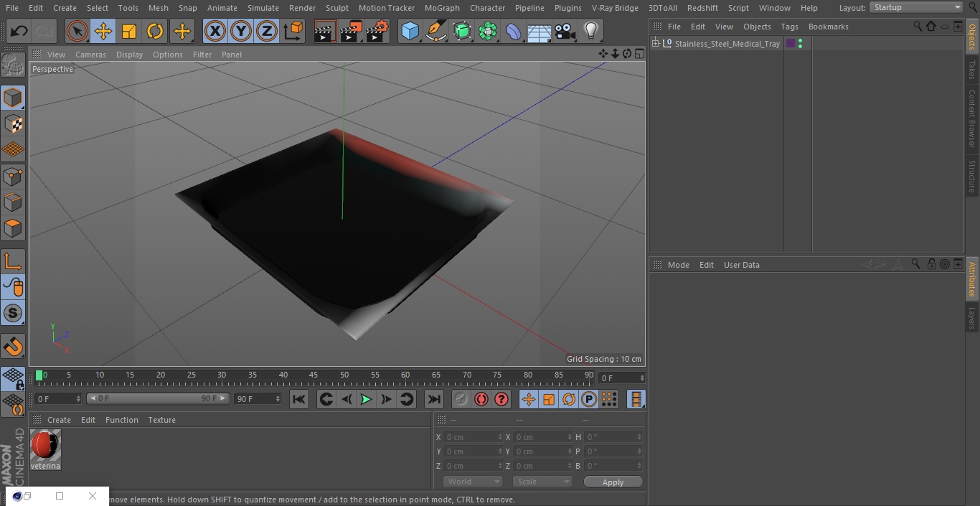Viewport: 980px width, 506px height.
Task: Click frame 45 on timeline ruler
Action: click(314, 375)
